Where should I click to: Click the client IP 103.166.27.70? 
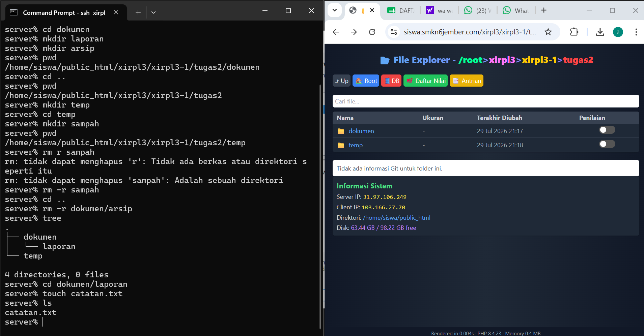(384, 208)
